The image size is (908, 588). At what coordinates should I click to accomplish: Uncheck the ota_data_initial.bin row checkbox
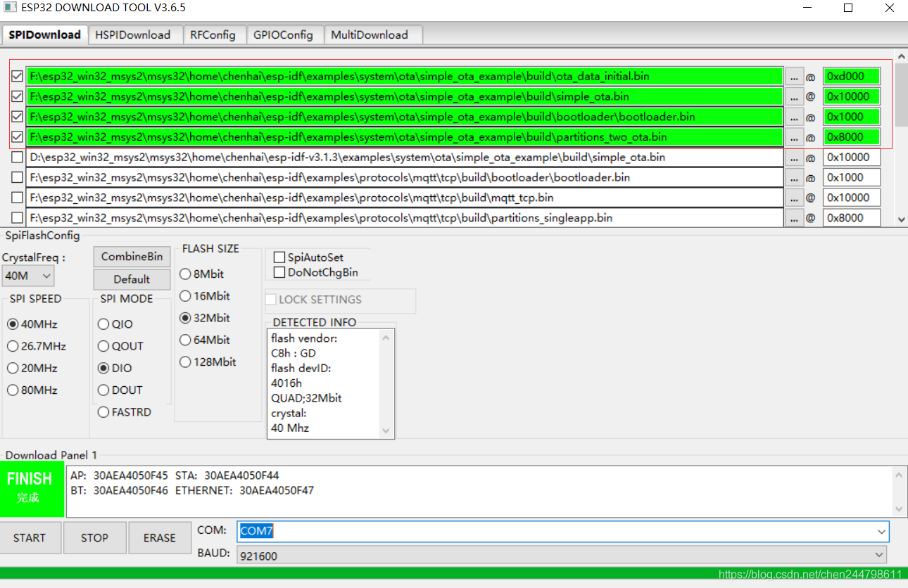(17, 76)
